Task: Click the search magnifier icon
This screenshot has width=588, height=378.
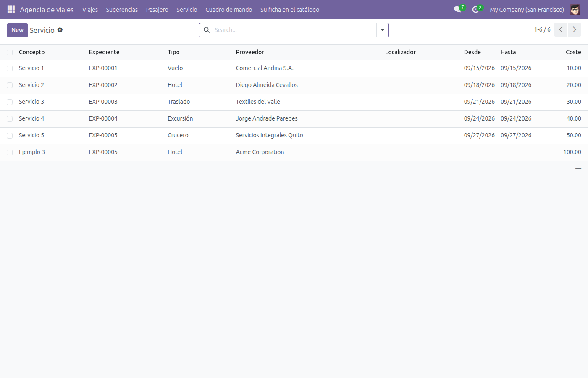Action: click(207, 30)
